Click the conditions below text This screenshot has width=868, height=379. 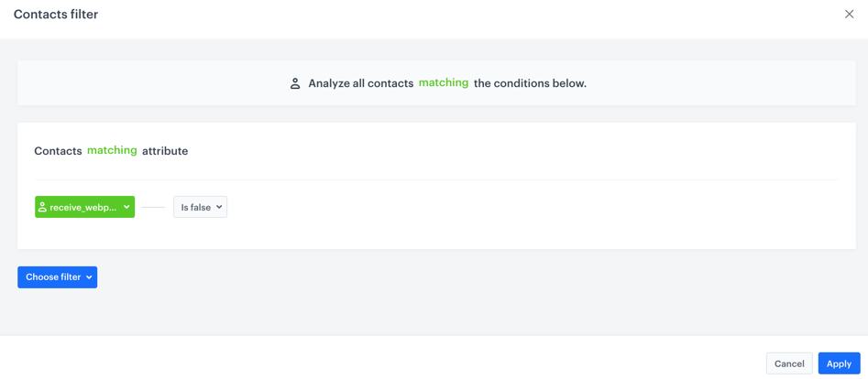[530, 83]
